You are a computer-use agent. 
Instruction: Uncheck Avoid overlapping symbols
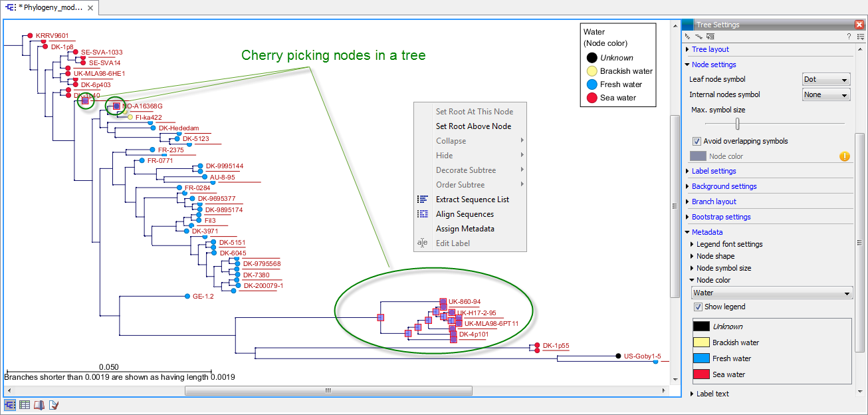697,141
